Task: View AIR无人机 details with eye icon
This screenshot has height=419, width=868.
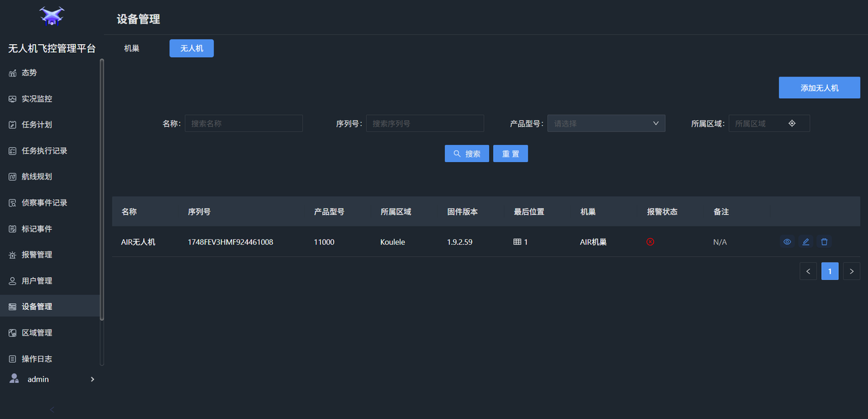Action: pos(787,241)
